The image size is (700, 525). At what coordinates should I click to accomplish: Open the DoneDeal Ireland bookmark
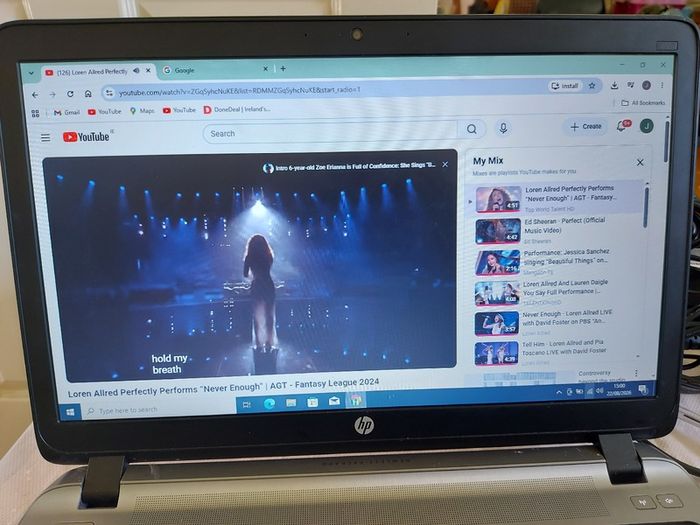pos(237,109)
